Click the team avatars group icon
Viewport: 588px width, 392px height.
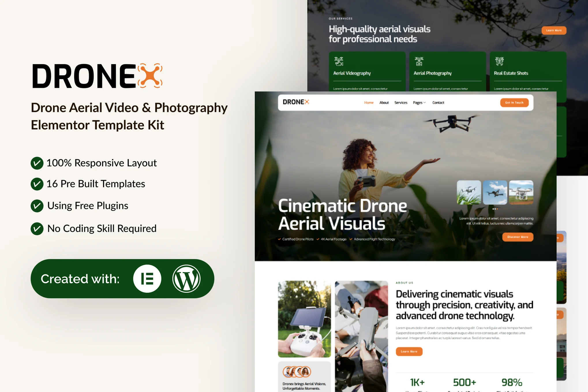pos(297,372)
